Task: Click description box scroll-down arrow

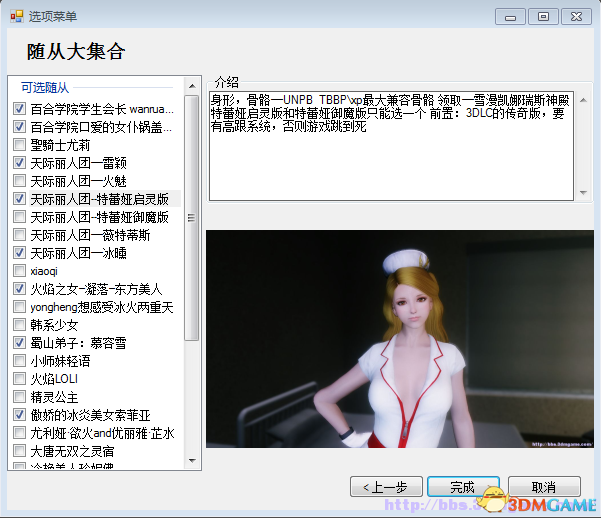Action: coord(583,192)
